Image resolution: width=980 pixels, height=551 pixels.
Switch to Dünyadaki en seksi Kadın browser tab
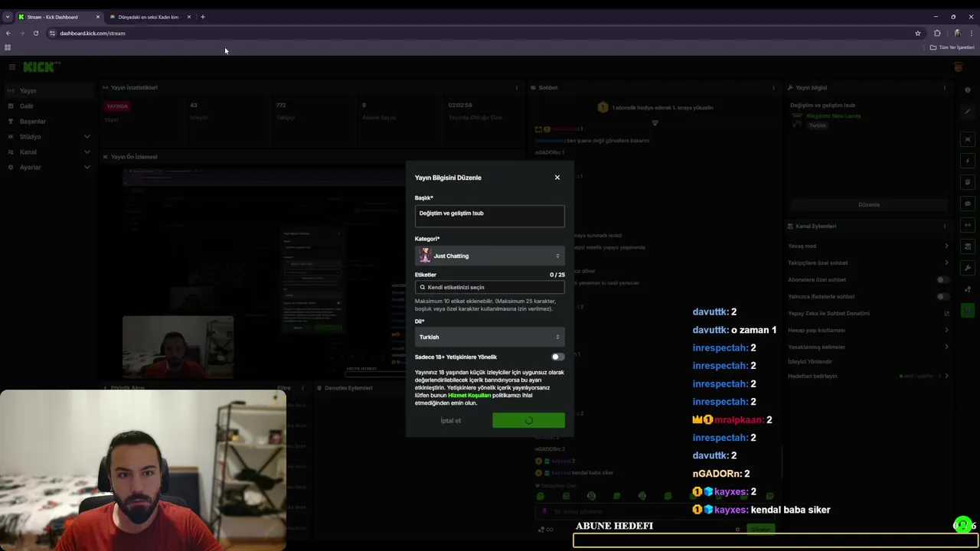tap(149, 17)
